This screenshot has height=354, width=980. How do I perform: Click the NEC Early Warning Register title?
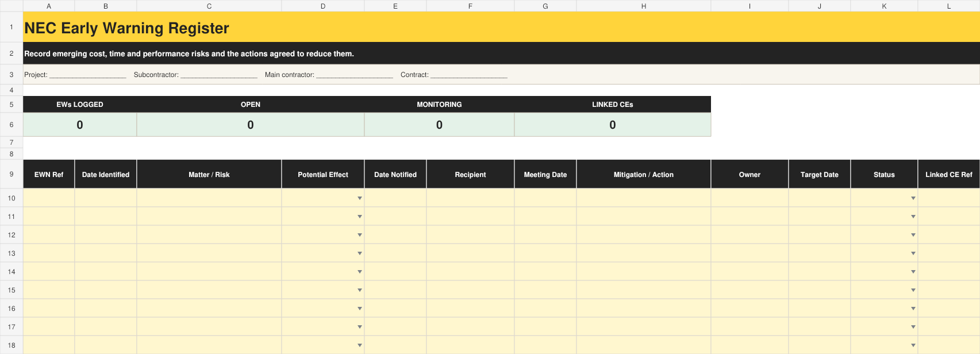pos(126,28)
